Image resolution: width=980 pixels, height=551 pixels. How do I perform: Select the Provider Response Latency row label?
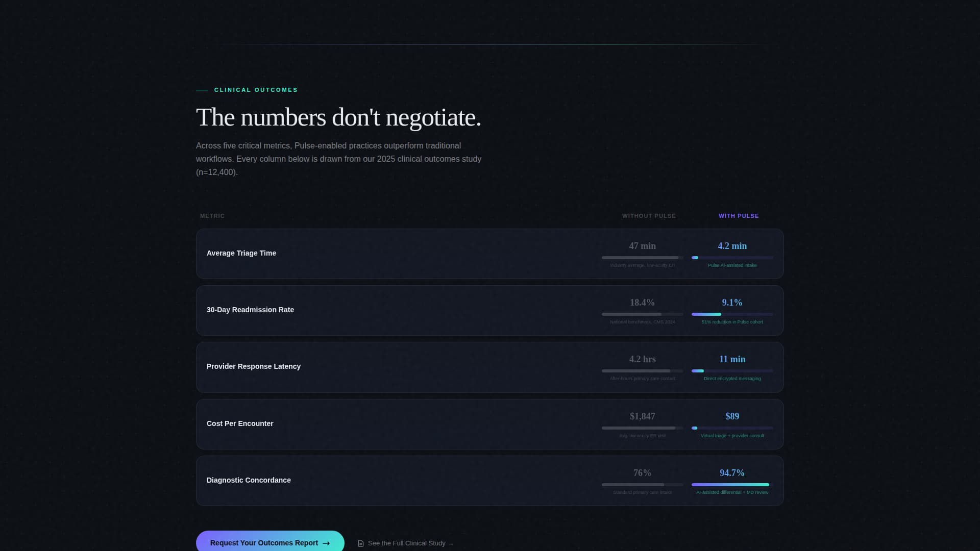pos(254,366)
